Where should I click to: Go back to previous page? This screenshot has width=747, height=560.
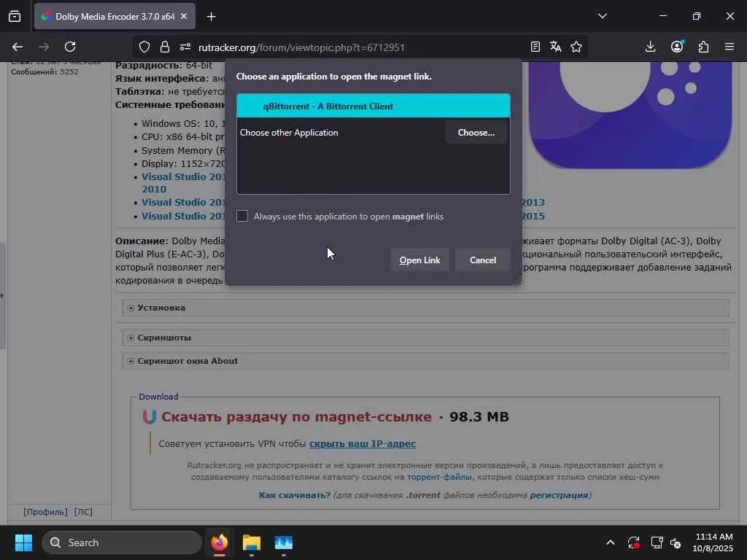click(x=18, y=47)
